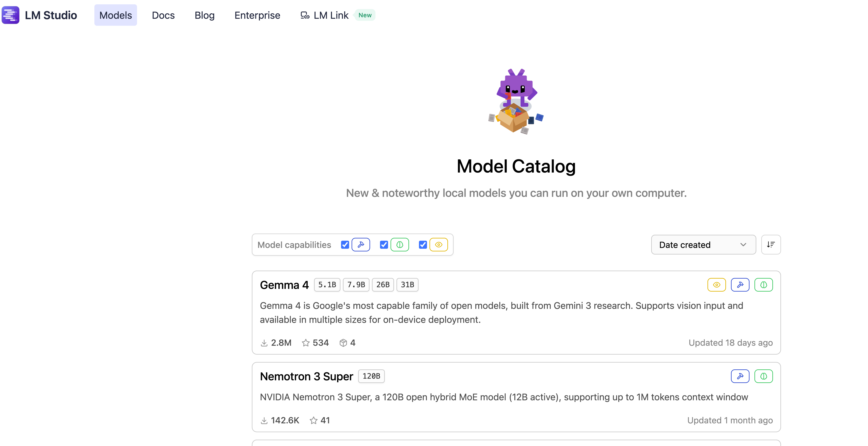Click the download icon on Gemma 4
Image resolution: width=868 pixels, height=446 pixels.
(264, 343)
